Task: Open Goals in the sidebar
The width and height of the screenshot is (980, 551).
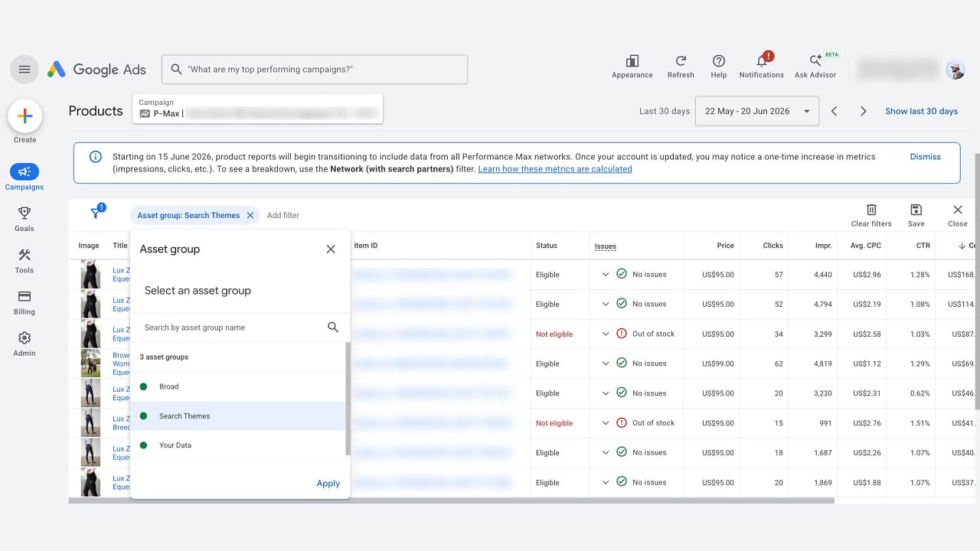Action: [x=24, y=219]
